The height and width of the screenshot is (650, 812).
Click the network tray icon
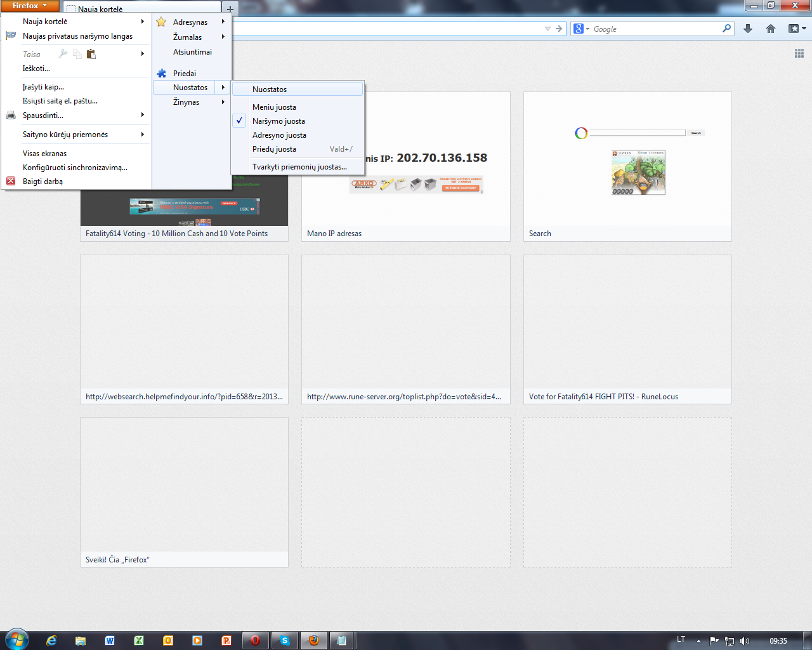(x=730, y=640)
